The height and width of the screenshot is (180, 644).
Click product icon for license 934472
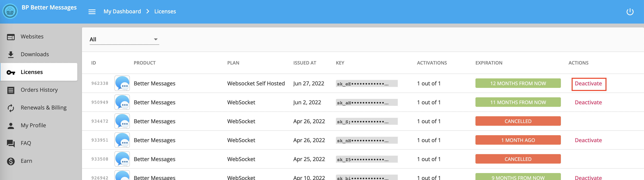coord(122,121)
